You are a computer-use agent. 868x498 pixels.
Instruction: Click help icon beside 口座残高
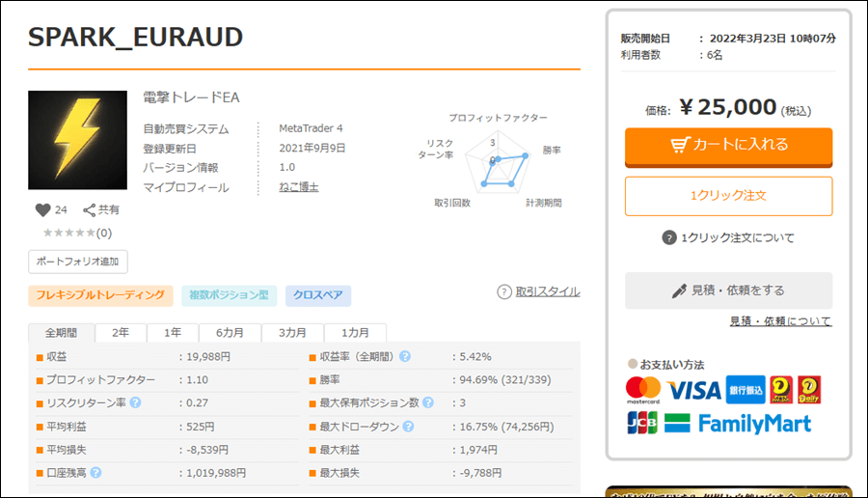(x=96, y=473)
